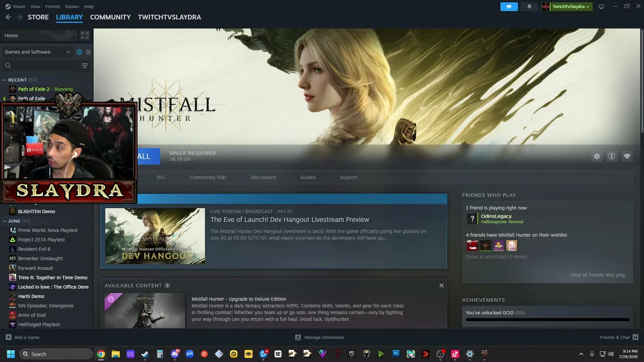Image resolution: width=644 pixels, height=362 pixels.
Task: Click the Add a Game plus icon
Action: click(8, 337)
